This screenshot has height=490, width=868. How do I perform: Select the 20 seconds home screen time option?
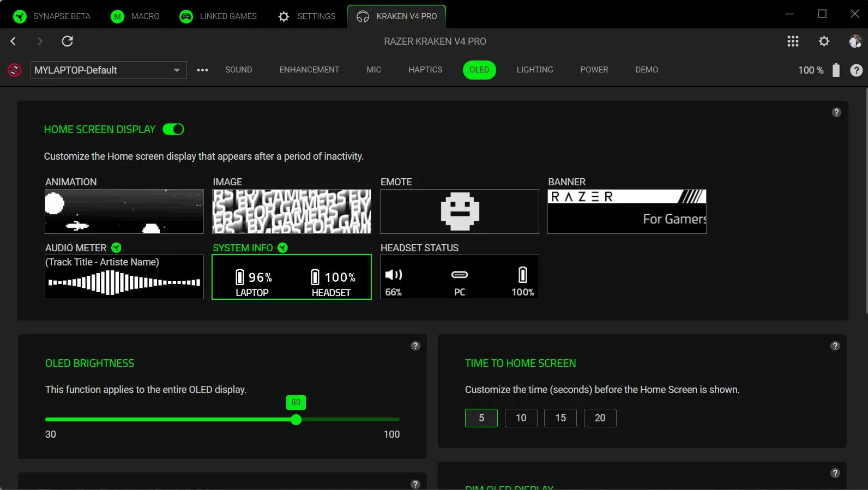[600, 418]
